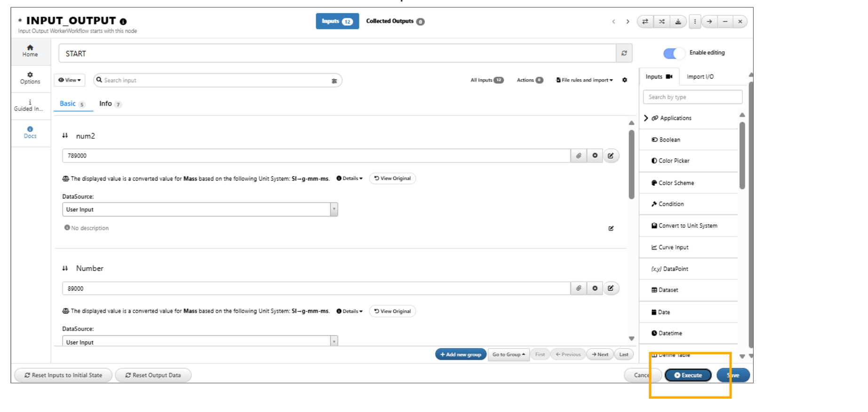868x412 pixels.
Task: Click the inputs list vertical scrollbar
Action: [x=631, y=165]
